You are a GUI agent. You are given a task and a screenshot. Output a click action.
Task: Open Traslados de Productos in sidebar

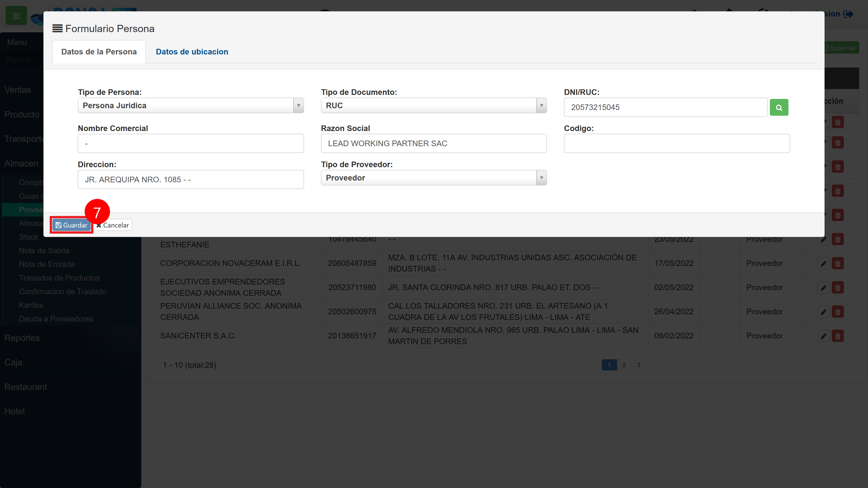coord(59,278)
